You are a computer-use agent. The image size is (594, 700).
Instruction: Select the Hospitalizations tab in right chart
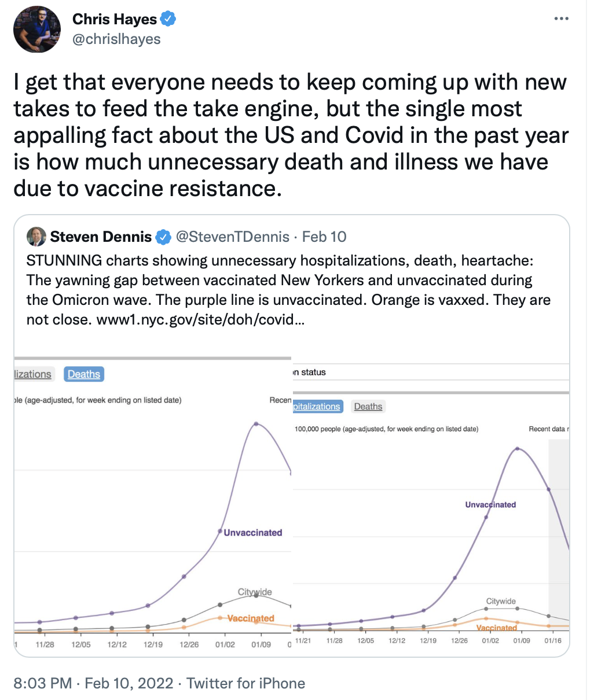317,407
